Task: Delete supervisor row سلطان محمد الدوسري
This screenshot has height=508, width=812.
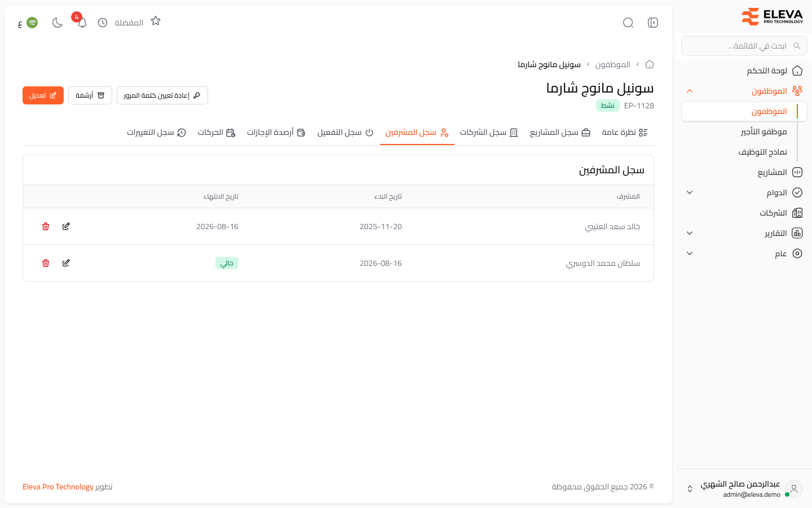Action: (x=46, y=263)
